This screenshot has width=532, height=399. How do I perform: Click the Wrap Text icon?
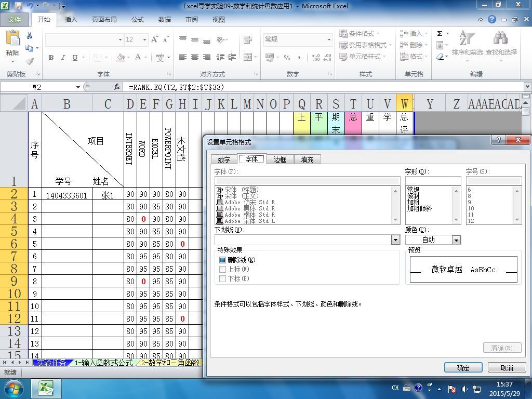click(x=248, y=39)
